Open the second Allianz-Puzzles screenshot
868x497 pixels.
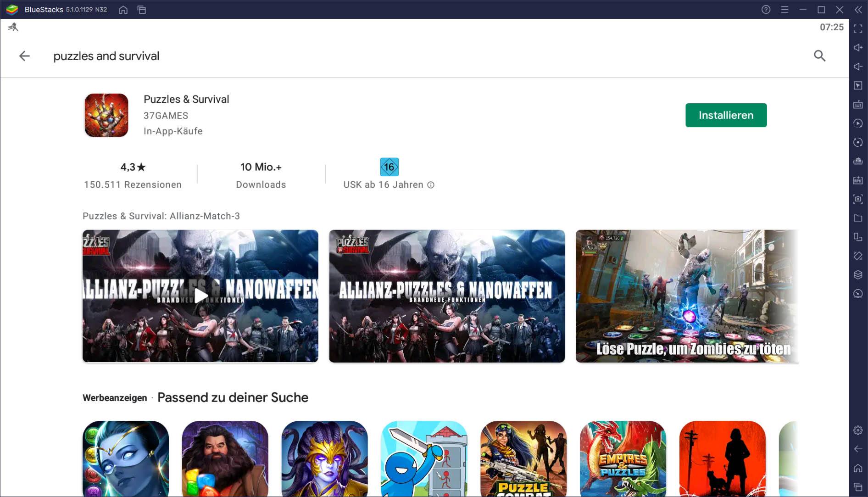tap(447, 296)
